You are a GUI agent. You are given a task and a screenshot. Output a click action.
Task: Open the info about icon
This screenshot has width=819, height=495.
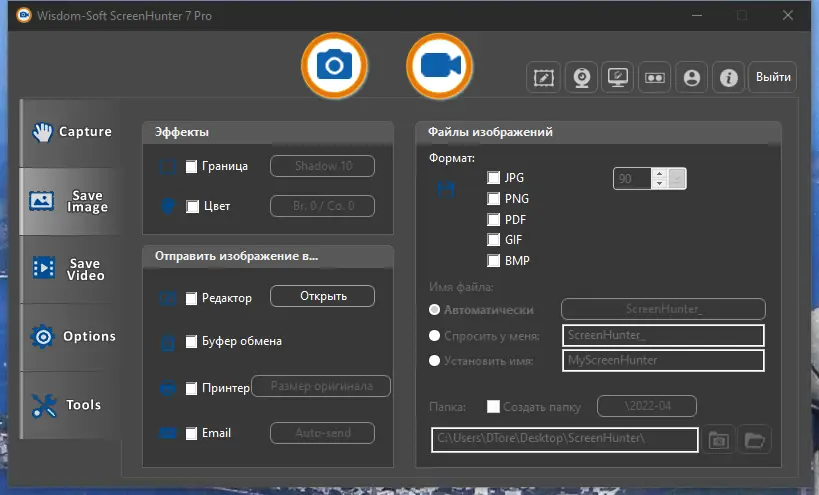[729, 77]
